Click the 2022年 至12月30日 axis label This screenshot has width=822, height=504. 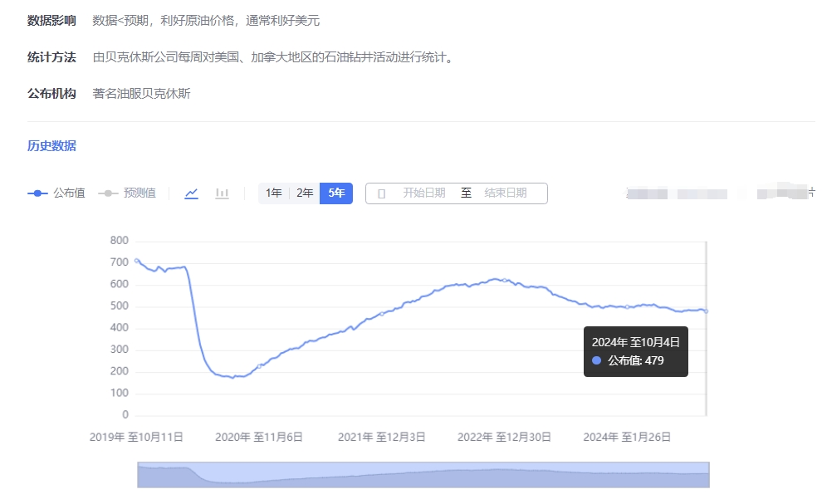(x=504, y=438)
